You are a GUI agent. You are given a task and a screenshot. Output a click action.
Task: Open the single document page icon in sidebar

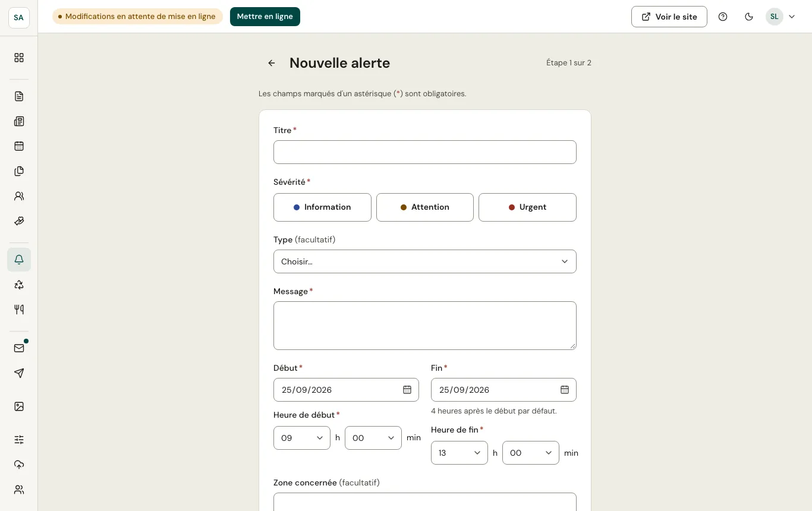pyautogui.click(x=19, y=96)
